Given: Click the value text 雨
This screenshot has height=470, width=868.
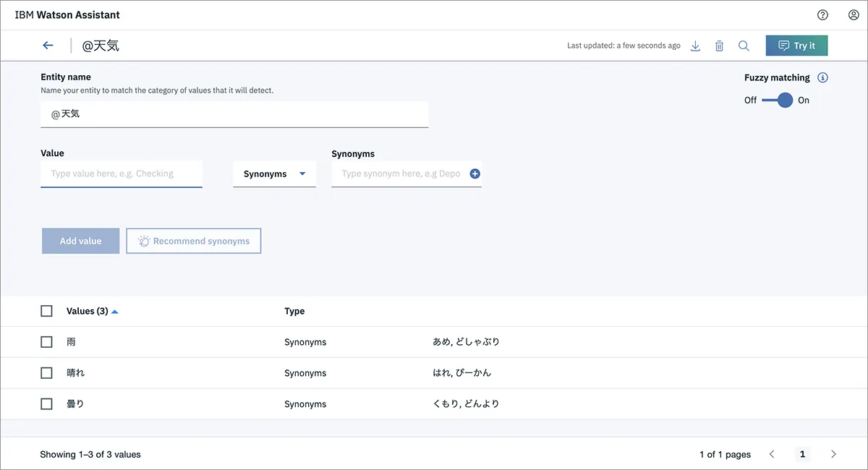Looking at the screenshot, I should 71,342.
